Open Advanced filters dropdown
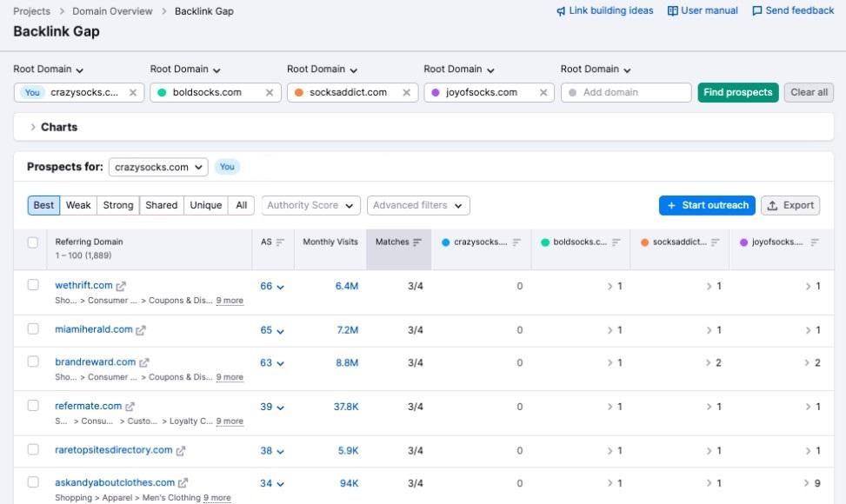The image size is (846, 504). (418, 205)
